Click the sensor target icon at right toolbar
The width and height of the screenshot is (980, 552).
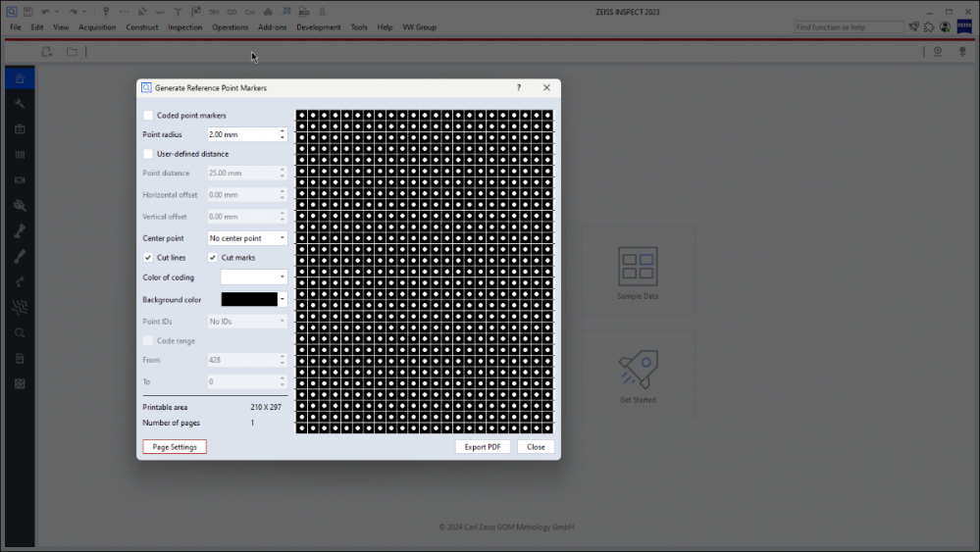point(938,52)
